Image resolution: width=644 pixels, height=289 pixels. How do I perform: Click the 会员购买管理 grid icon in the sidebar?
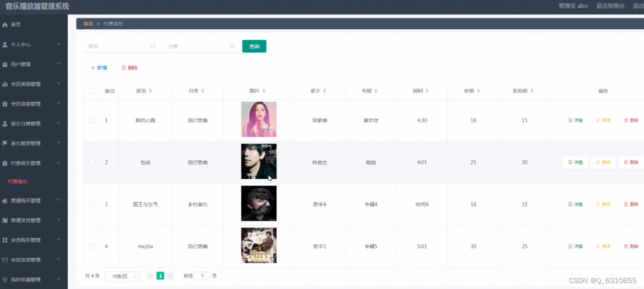pyautogui.click(x=5, y=240)
